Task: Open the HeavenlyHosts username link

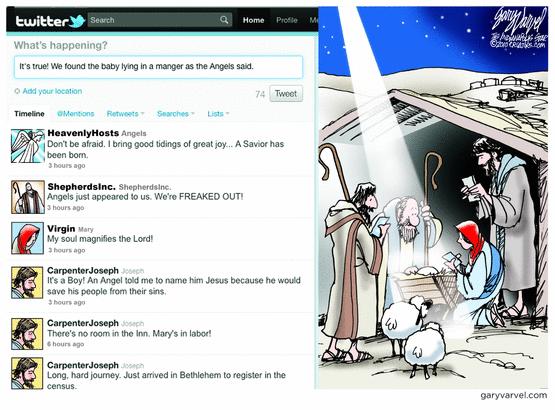Action: [x=83, y=133]
